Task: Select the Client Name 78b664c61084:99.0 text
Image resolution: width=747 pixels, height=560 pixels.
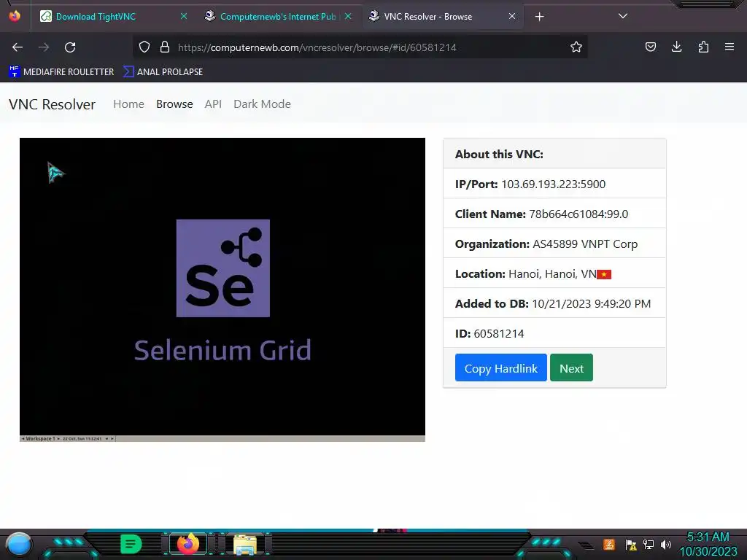Action: coord(541,214)
